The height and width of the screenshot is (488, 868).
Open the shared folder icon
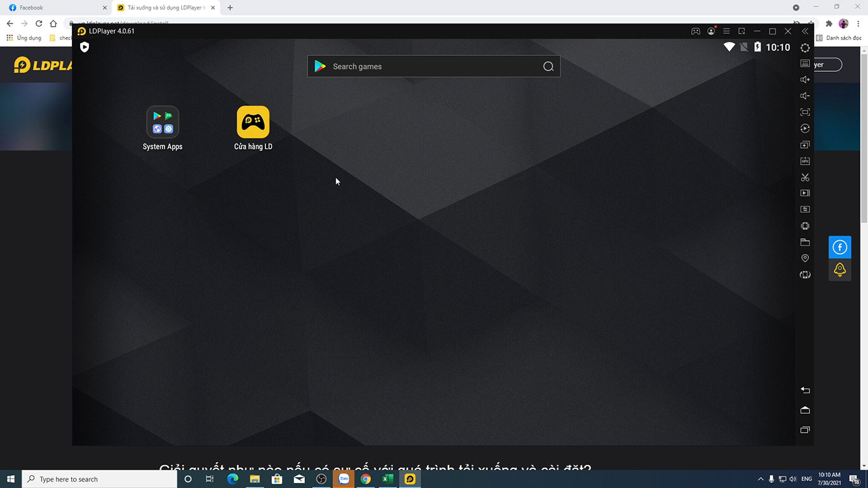pyautogui.click(x=805, y=242)
